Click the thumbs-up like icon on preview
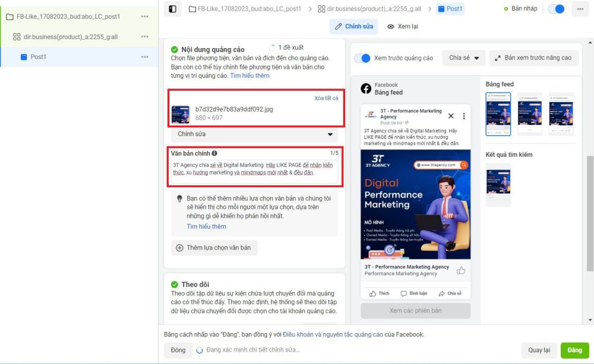This screenshot has height=364, width=594. [461, 270]
